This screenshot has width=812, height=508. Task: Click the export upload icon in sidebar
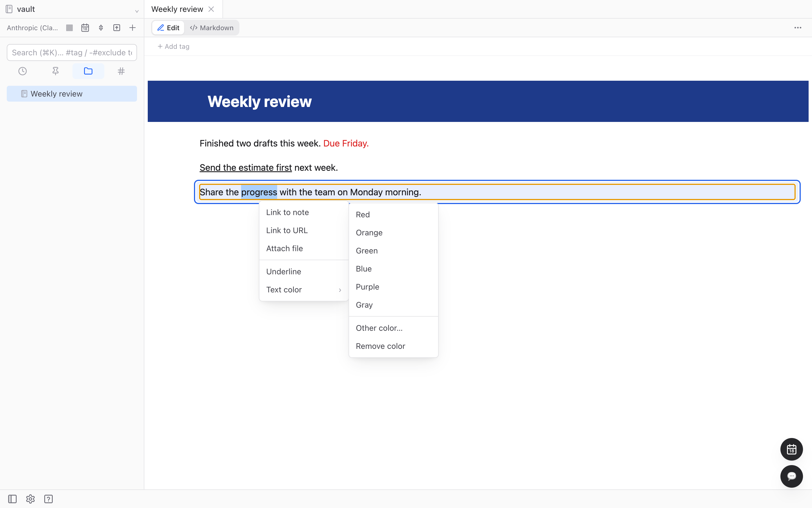116,28
